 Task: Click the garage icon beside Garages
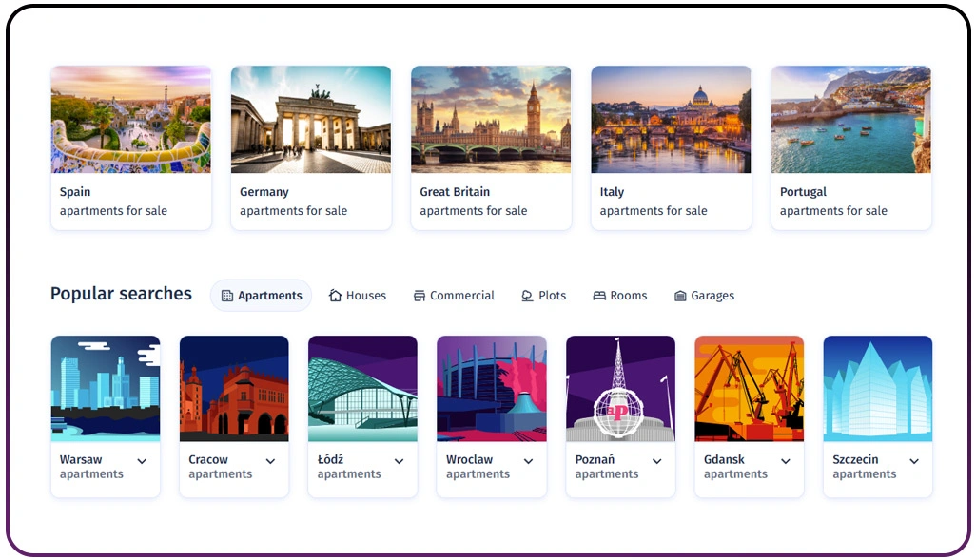(680, 296)
